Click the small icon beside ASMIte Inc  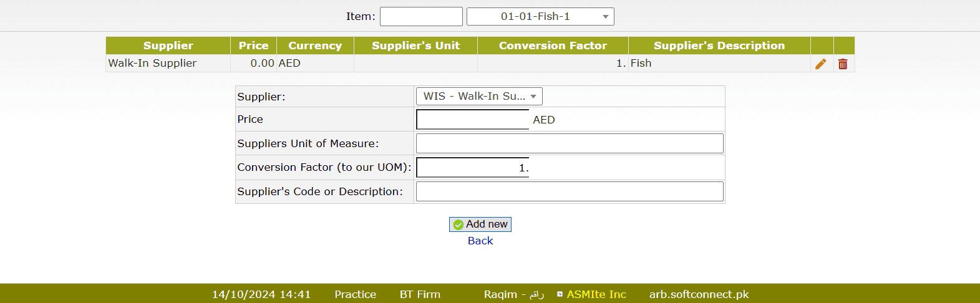click(x=560, y=294)
